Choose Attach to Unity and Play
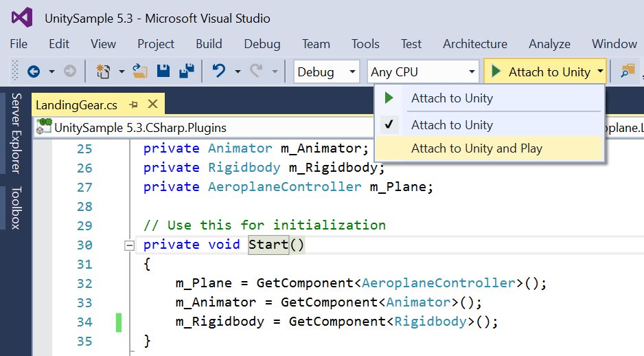Viewport: 644px width, 356px height. pos(489,148)
